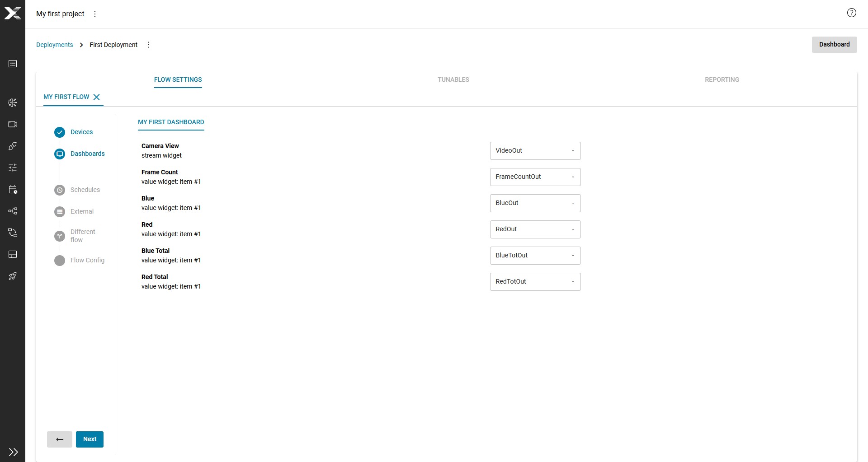This screenshot has height=462, width=868.
Task: Open the VideoOut dropdown
Action: click(x=535, y=151)
